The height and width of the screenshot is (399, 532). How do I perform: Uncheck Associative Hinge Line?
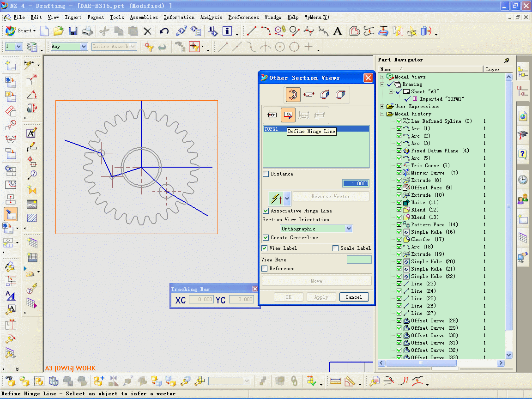[x=266, y=211]
